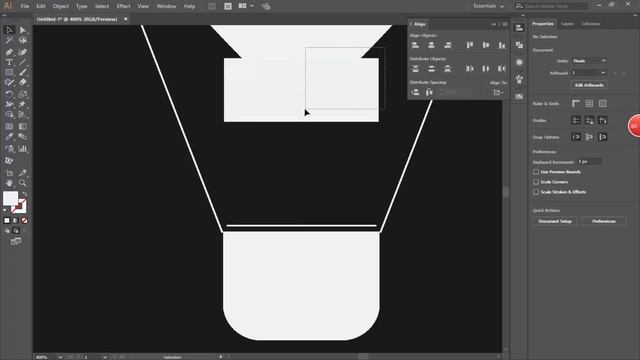640x360 pixels.
Task: Click Vertical Distribute Top icon
Action: pyautogui.click(x=415, y=69)
